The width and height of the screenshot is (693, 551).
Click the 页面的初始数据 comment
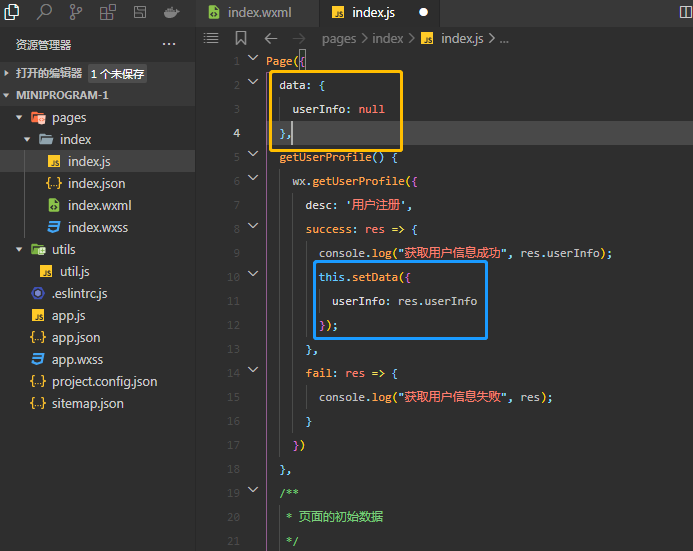point(341,517)
